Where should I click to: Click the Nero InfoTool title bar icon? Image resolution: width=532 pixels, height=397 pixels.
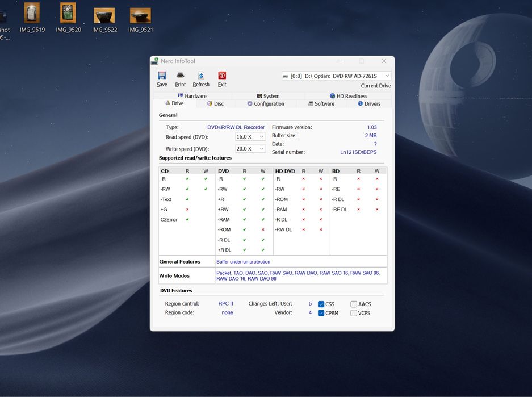point(154,61)
